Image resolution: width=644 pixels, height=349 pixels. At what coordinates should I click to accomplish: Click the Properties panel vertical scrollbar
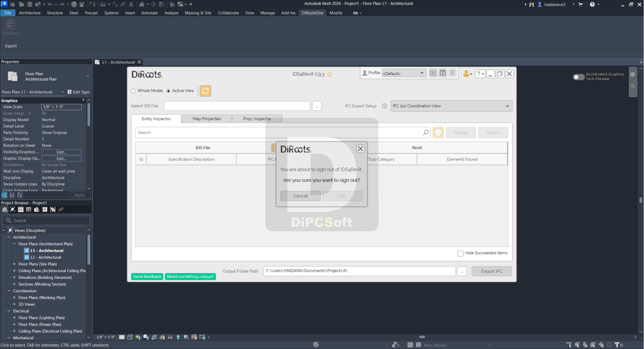(89, 115)
